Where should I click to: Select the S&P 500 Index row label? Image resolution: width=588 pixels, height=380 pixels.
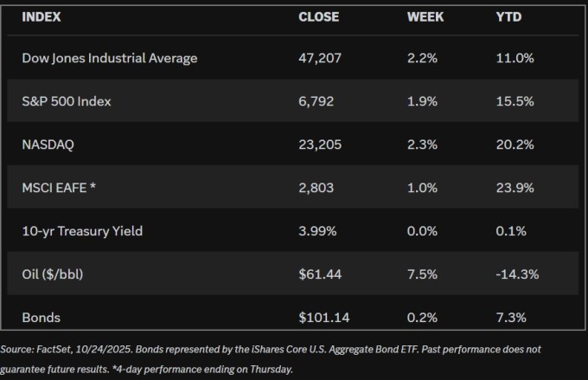(x=67, y=101)
